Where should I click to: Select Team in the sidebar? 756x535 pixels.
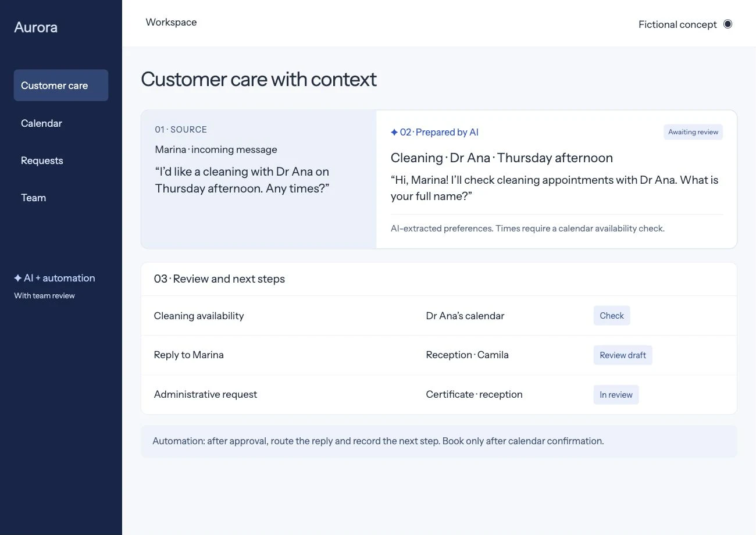coord(33,198)
